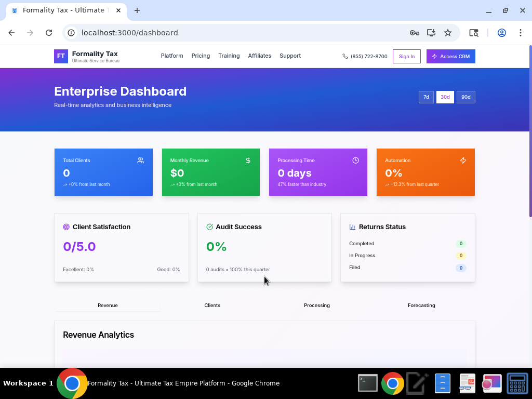
Task: Click the Sign In button
Action: click(x=407, y=56)
